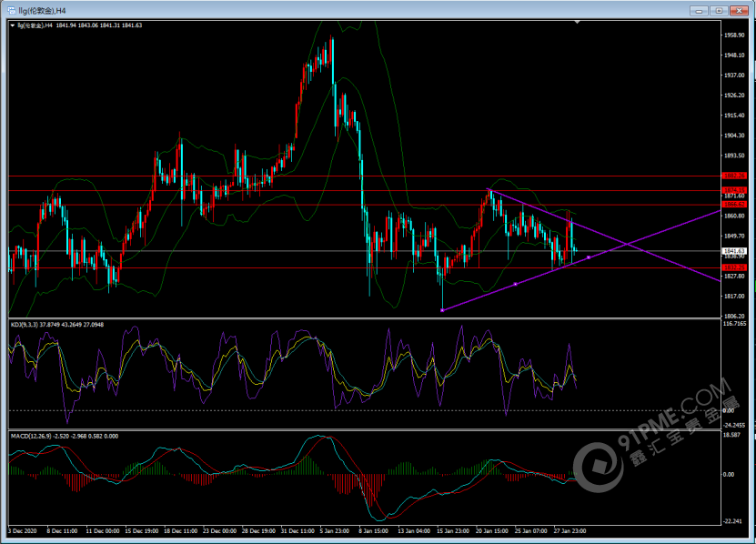
Task: Click the 20 Jan 15:00 time label
Action: click(492, 531)
